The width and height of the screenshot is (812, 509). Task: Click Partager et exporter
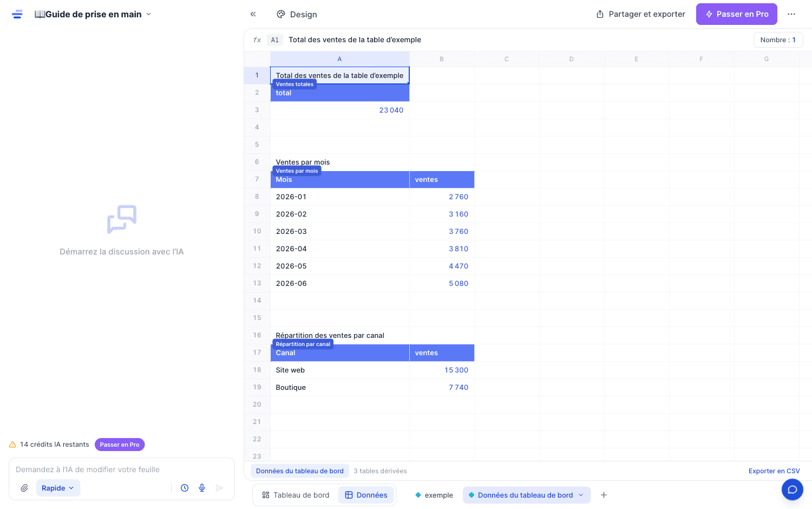(640, 14)
